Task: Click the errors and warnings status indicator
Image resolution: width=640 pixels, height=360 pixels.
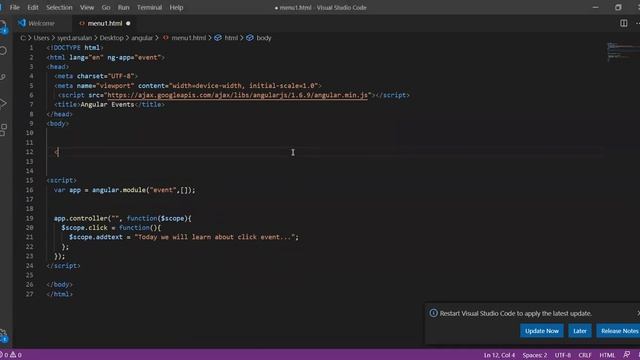Action: point(11,355)
